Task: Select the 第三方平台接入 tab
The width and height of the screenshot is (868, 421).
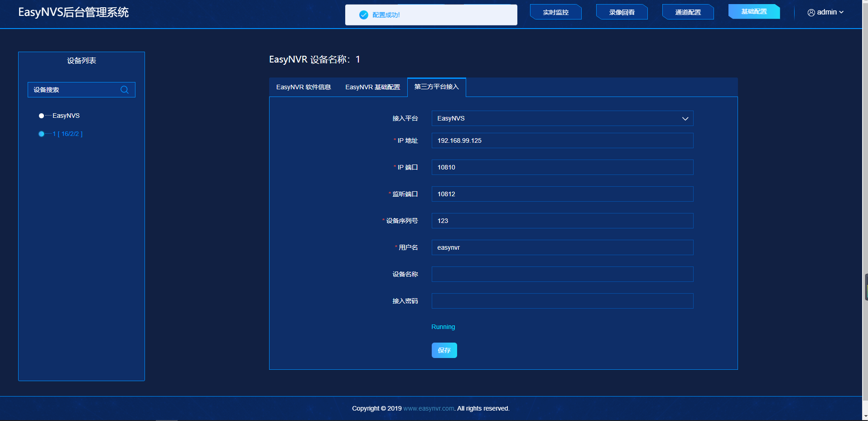Action: [437, 87]
